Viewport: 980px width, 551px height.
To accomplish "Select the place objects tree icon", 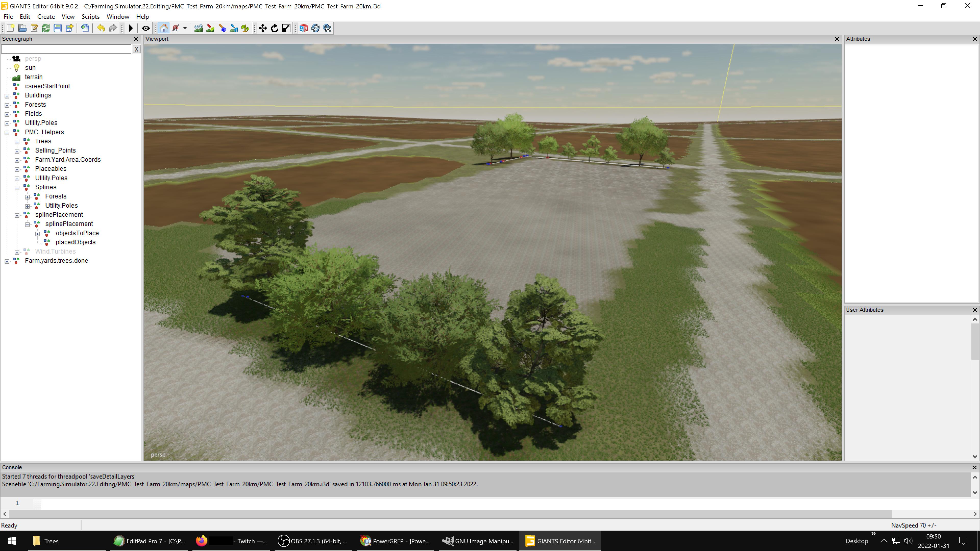I will 245,28.
